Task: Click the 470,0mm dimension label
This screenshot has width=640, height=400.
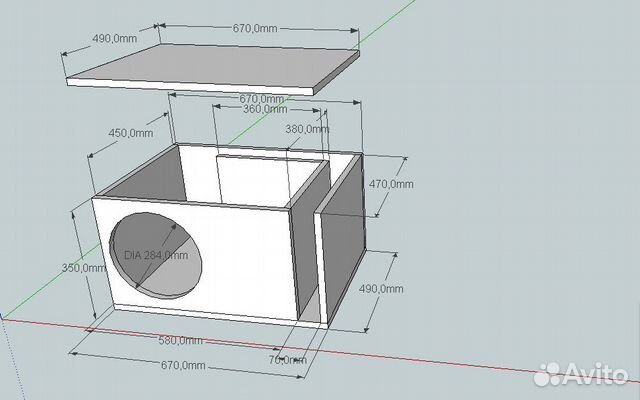Action: click(392, 185)
